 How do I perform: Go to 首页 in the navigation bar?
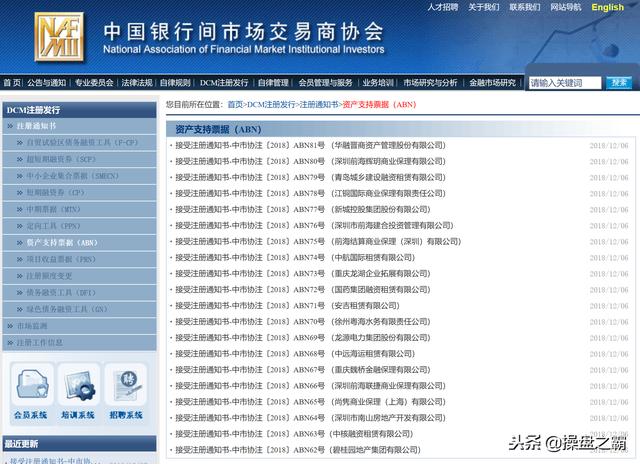click(12, 82)
